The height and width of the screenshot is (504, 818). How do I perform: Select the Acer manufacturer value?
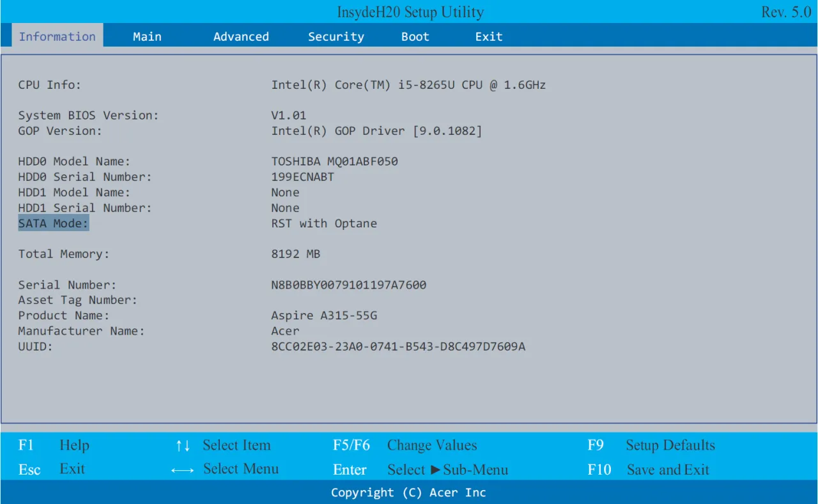tap(285, 331)
